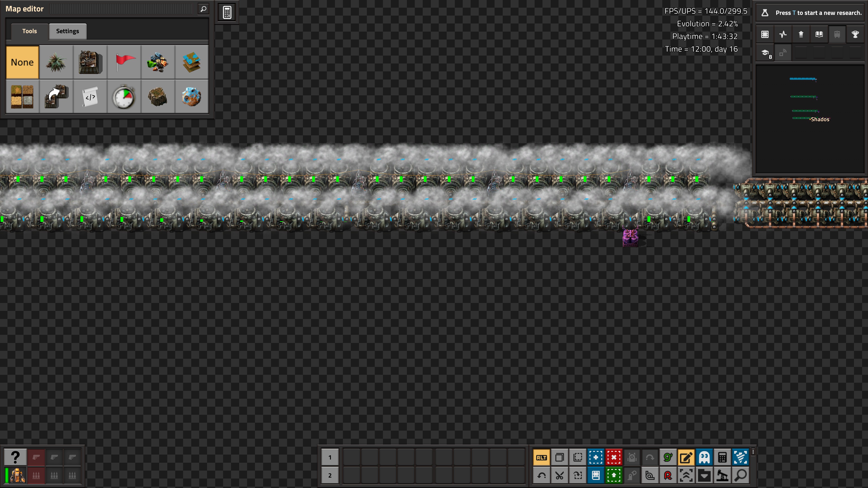Choose the resources ore tool icon
Screen dimensions: 868x488
[x=158, y=62]
